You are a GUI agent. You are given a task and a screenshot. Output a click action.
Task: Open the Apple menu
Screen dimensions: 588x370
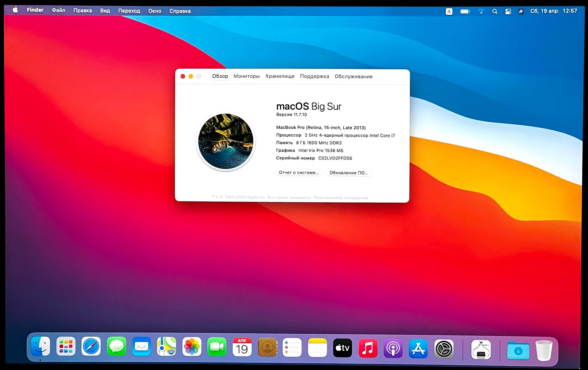pos(15,10)
